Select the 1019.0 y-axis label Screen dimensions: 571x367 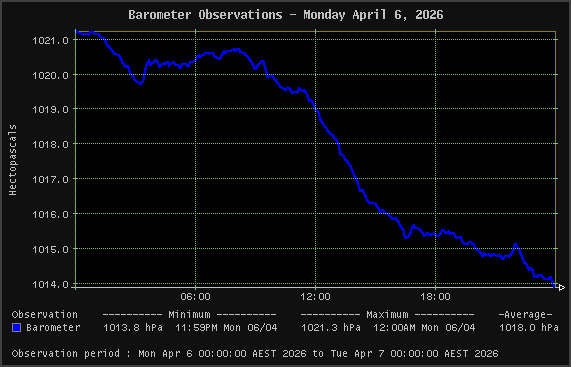pos(50,110)
